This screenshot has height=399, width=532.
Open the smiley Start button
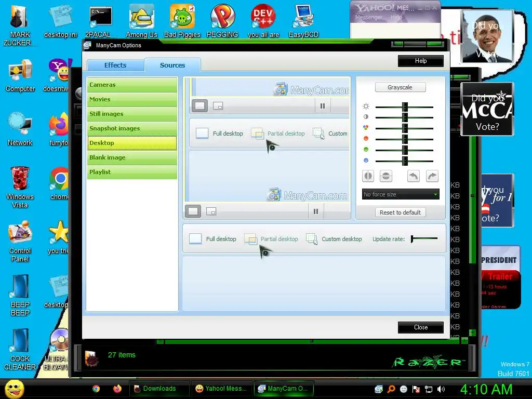[x=15, y=389]
